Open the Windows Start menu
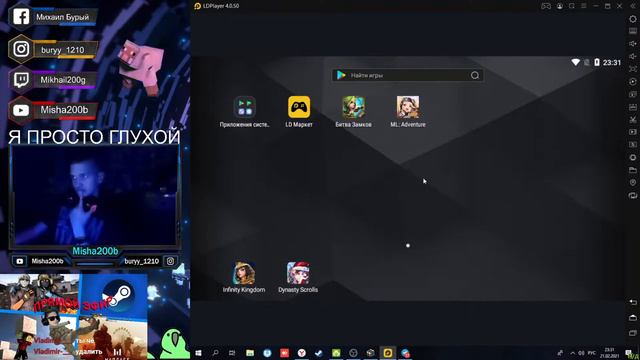The width and height of the screenshot is (640, 360). [x=198, y=353]
